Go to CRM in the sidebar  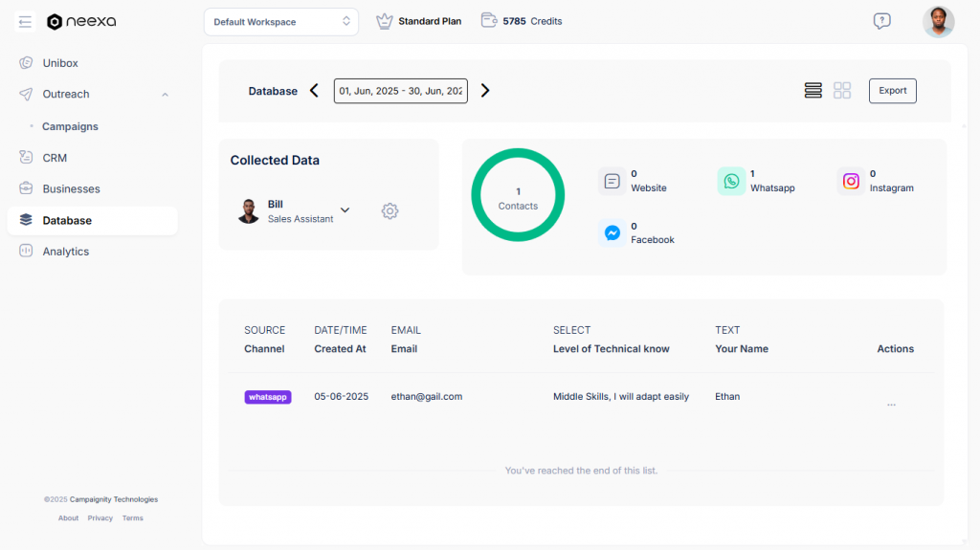tap(55, 158)
